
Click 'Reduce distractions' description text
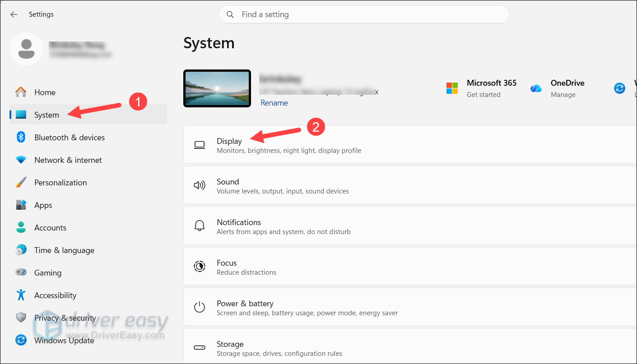pos(246,272)
